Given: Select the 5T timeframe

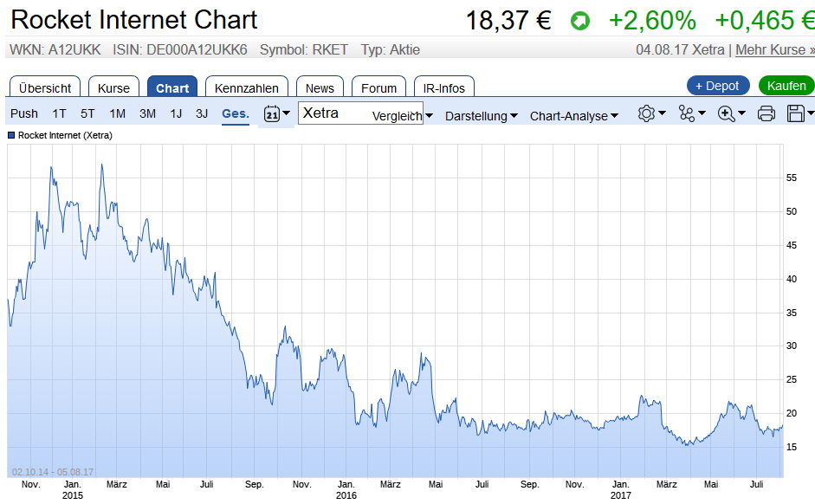Looking at the screenshot, I should [x=87, y=113].
